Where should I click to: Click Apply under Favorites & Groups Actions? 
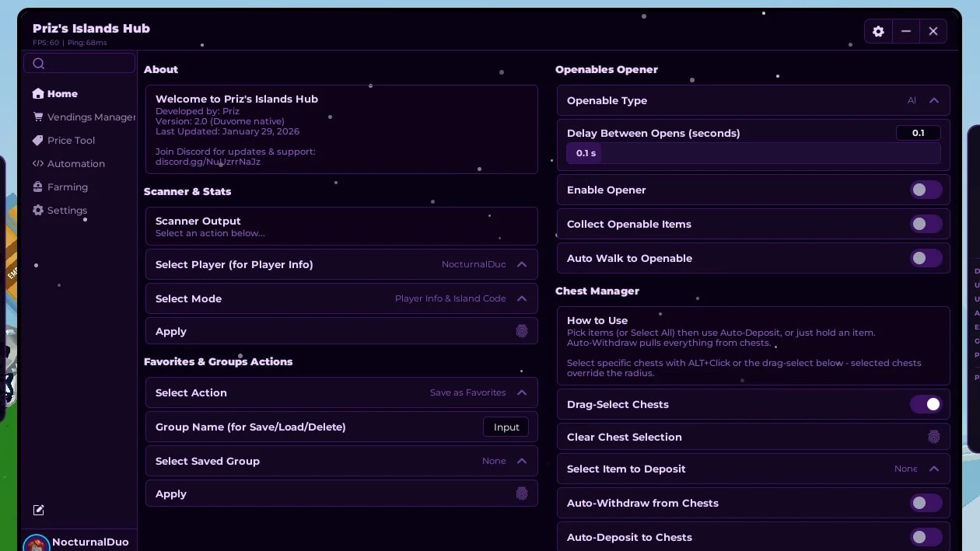(x=341, y=493)
